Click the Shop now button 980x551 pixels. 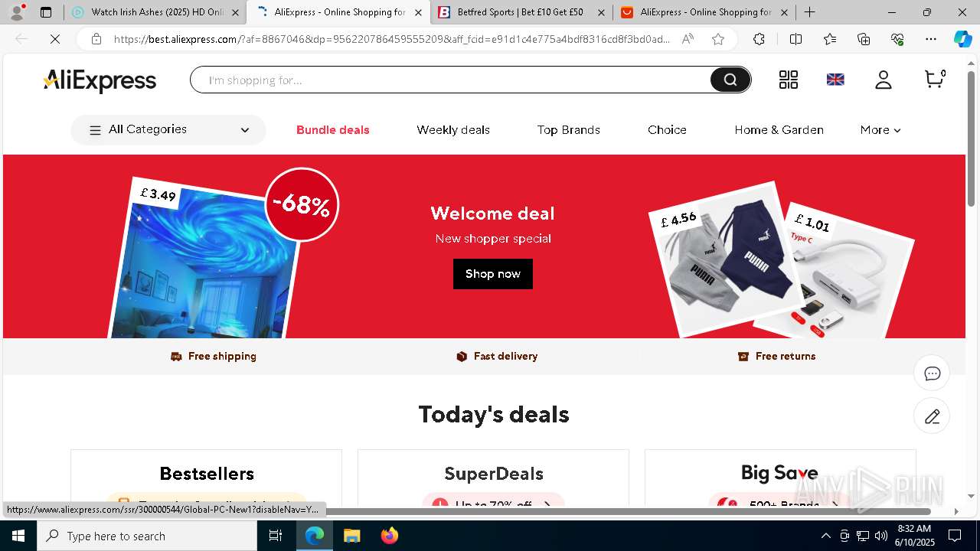[493, 274]
